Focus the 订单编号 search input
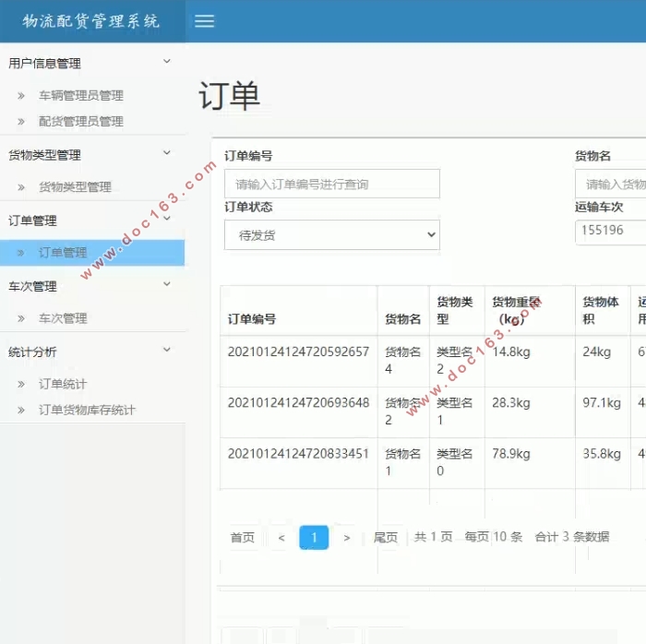The width and height of the screenshot is (646, 644). [x=332, y=184]
